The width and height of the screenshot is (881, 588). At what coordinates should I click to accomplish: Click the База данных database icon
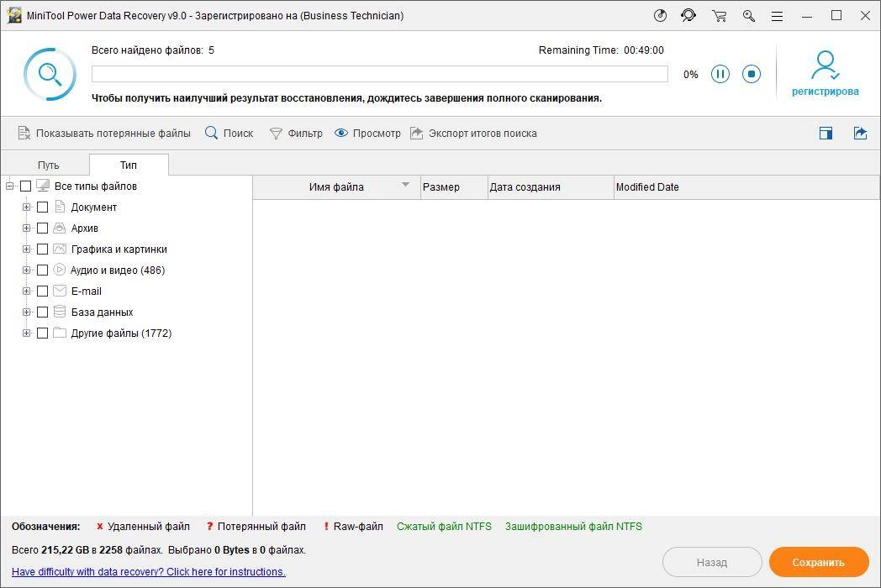coord(60,312)
